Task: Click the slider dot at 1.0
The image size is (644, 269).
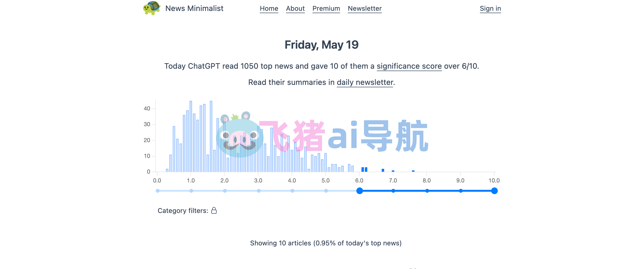Action: [x=191, y=191]
